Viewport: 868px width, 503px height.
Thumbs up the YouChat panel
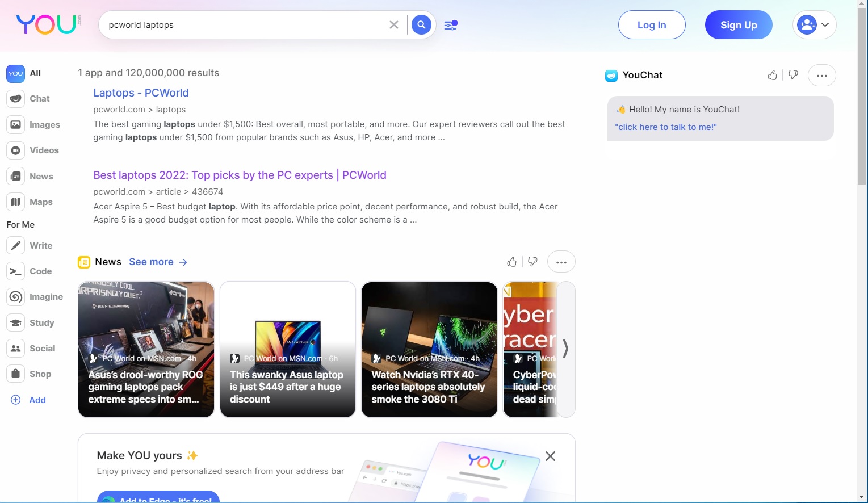point(773,75)
